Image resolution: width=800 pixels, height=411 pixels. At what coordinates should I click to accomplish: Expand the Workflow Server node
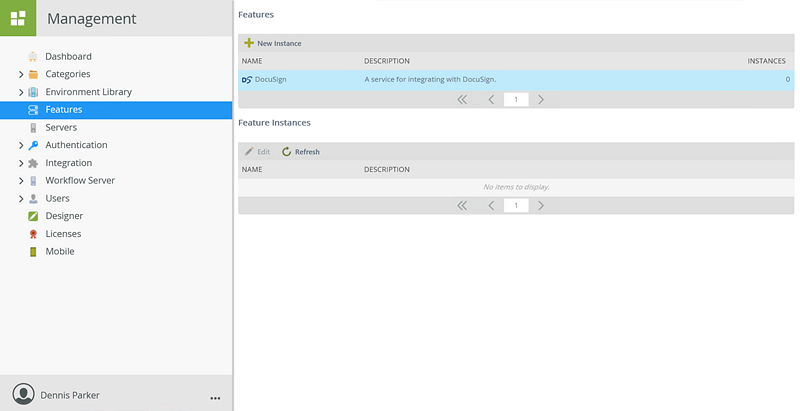point(21,181)
